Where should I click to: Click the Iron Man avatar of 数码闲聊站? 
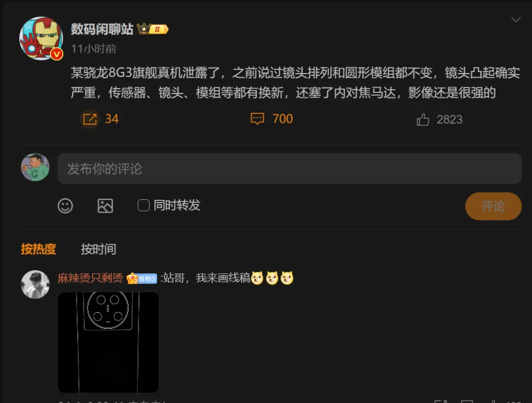[x=41, y=38]
